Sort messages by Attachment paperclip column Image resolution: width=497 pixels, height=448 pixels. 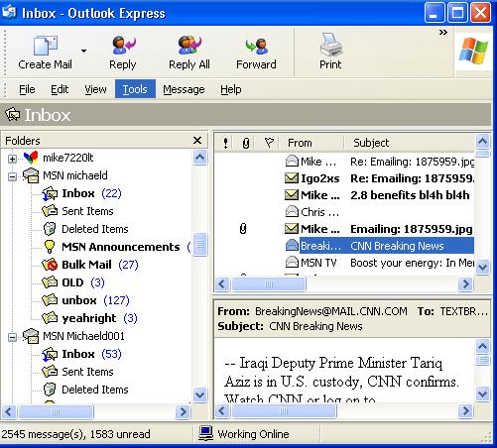pos(245,143)
